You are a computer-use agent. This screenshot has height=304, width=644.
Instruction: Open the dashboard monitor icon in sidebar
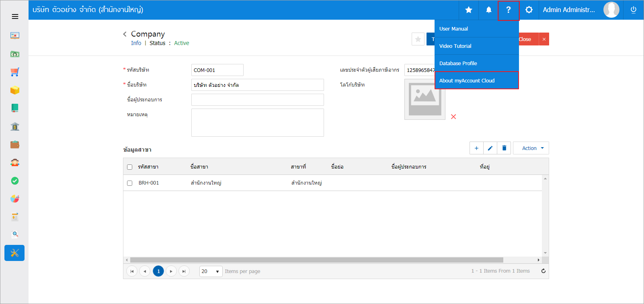(15, 35)
